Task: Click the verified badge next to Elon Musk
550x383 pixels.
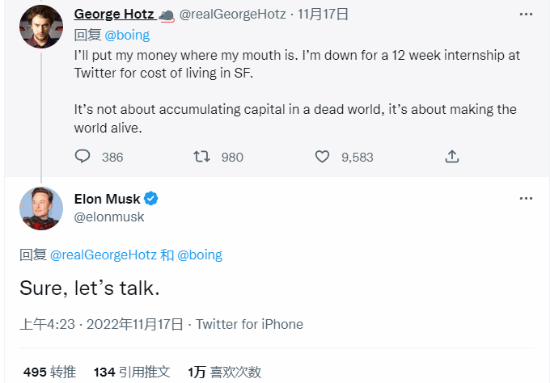Action: 151,199
